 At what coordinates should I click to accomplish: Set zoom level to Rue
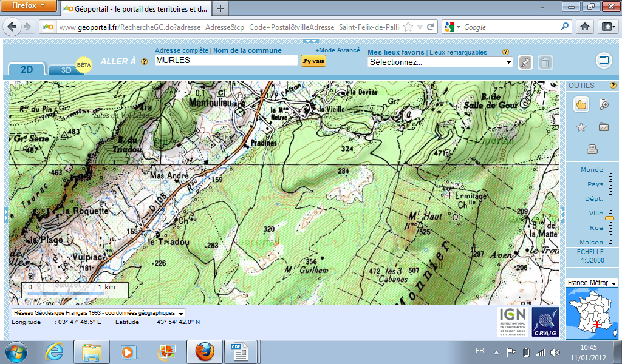click(596, 227)
